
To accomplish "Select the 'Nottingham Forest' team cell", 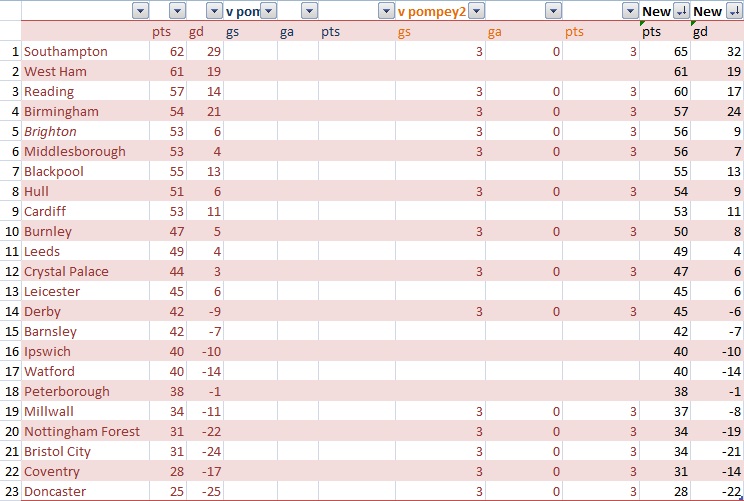I will click(85, 431).
